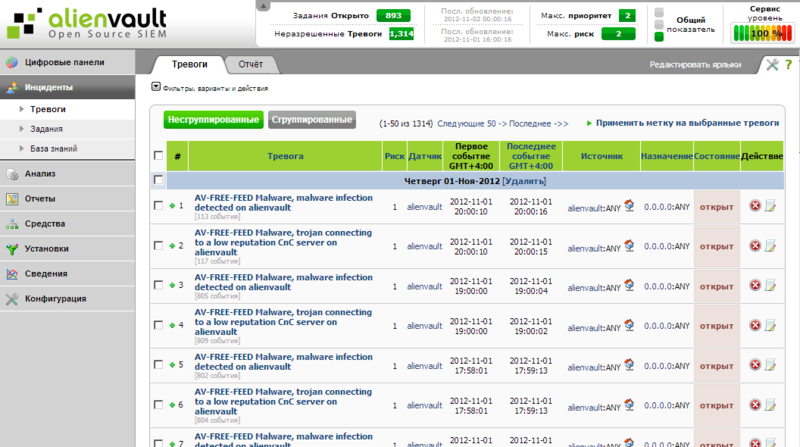Open help via the green question mark
The width and height of the screenshot is (800, 447).
(x=789, y=64)
